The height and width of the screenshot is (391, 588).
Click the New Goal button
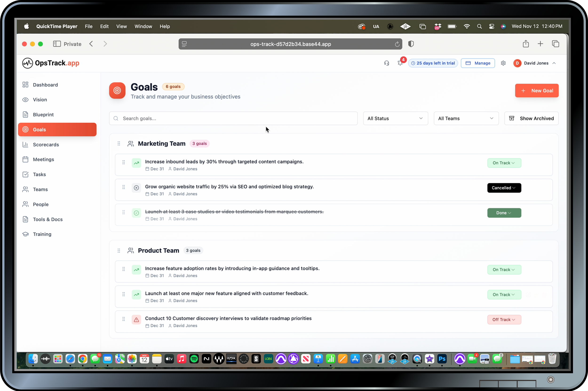537,91
